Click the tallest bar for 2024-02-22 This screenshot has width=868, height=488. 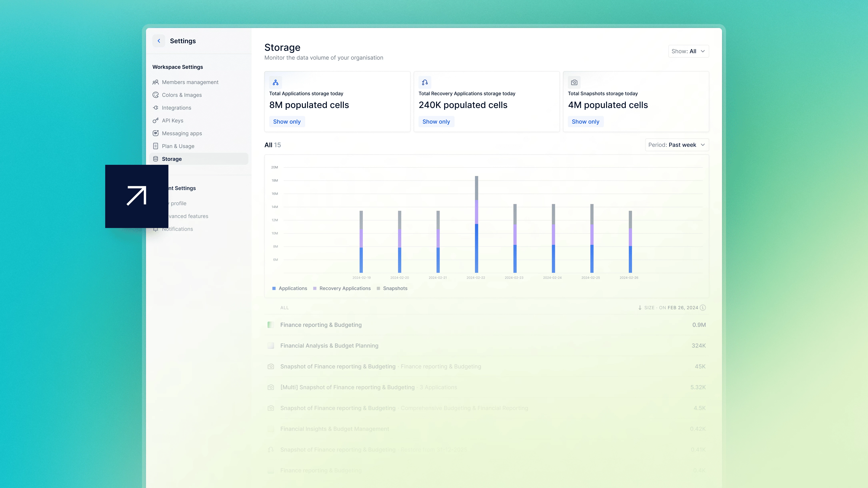coord(476,224)
